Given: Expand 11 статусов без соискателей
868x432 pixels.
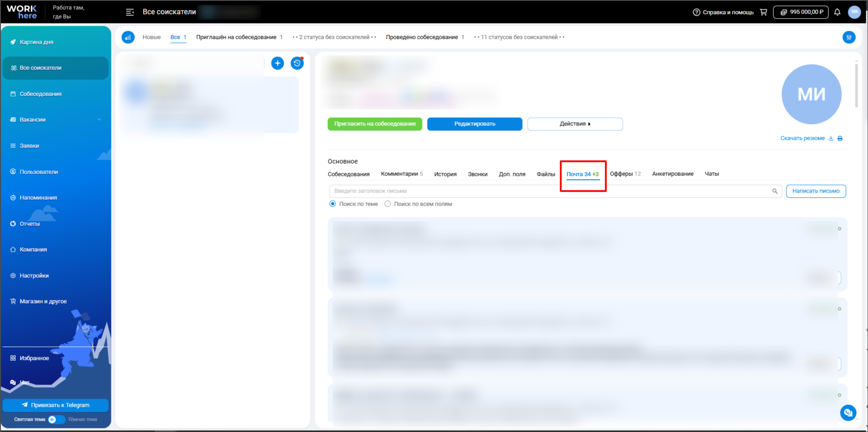Looking at the screenshot, I should 519,37.
